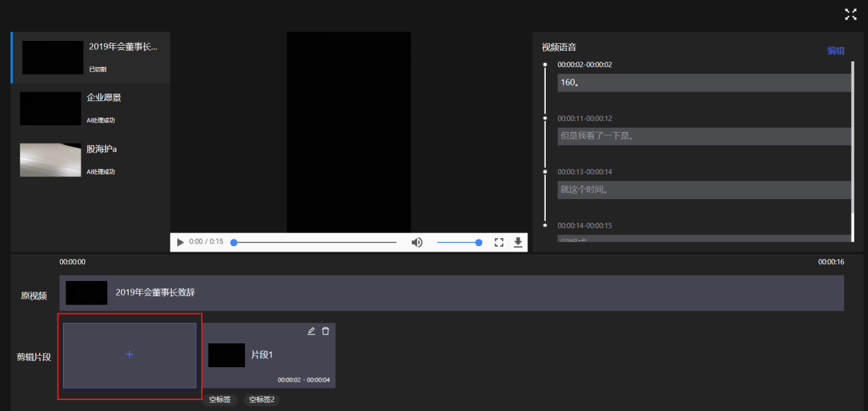
Task: Select the 片段1 clip card
Action: (269, 356)
